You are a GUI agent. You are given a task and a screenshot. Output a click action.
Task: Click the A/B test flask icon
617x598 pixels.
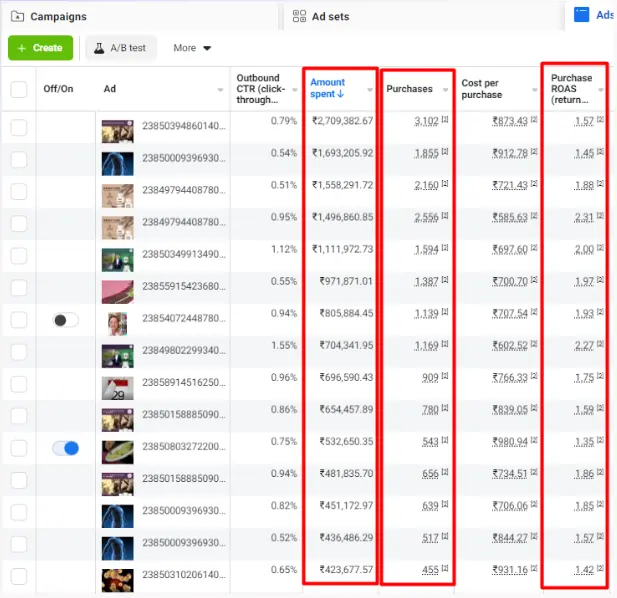98,48
